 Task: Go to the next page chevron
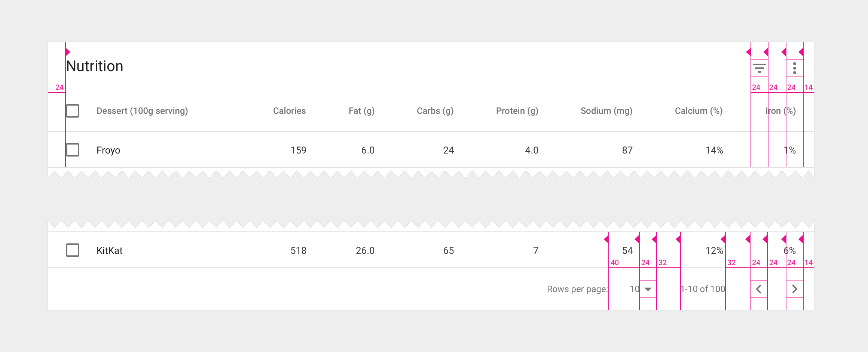click(x=795, y=289)
